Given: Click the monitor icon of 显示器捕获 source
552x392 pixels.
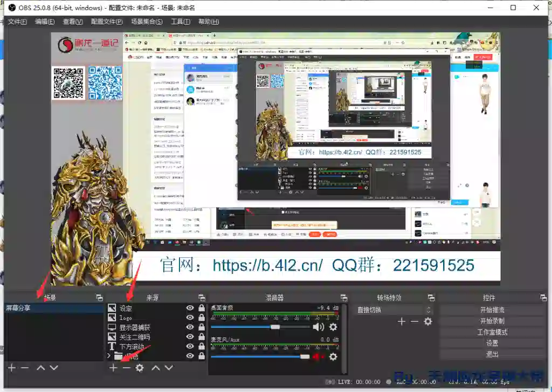Looking at the screenshot, I should (x=112, y=327).
